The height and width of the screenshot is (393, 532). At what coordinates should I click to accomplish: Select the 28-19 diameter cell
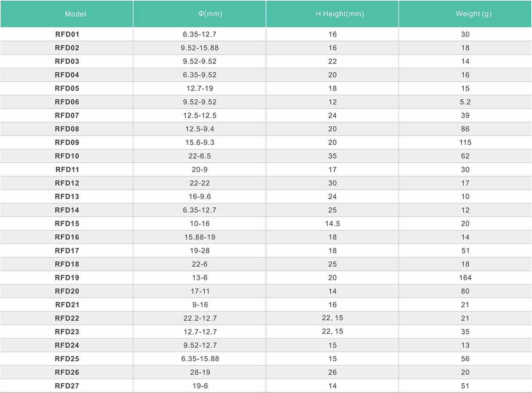click(x=200, y=372)
